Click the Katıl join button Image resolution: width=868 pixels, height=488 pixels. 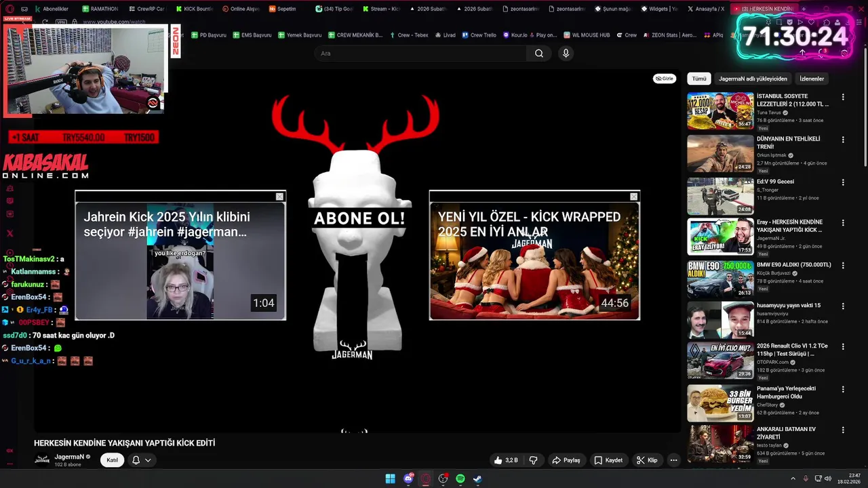pos(113,460)
